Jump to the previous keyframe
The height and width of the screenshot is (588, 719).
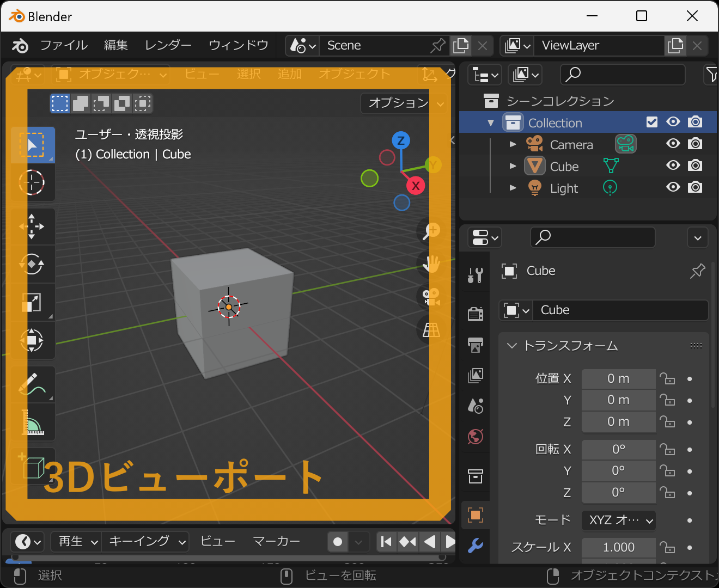[407, 542]
